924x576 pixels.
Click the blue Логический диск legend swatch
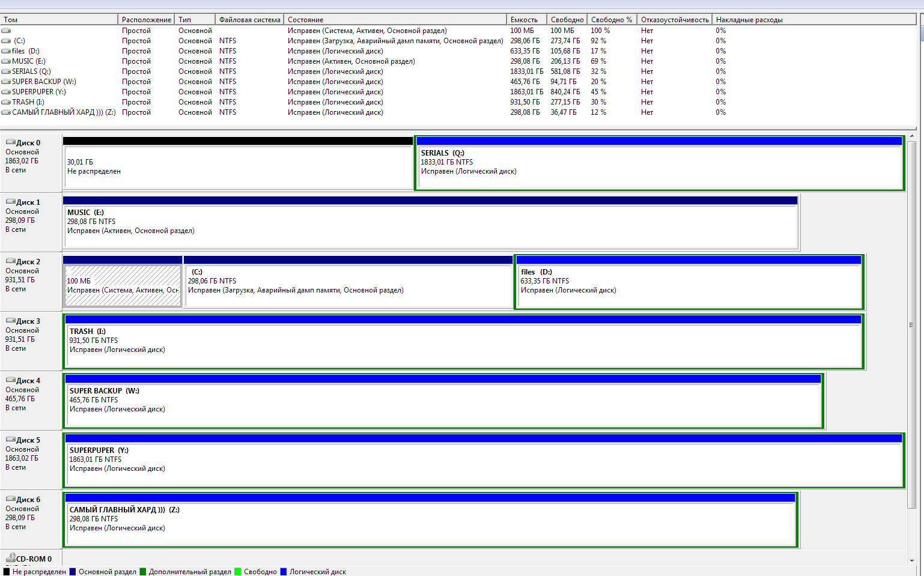click(284, 572)
